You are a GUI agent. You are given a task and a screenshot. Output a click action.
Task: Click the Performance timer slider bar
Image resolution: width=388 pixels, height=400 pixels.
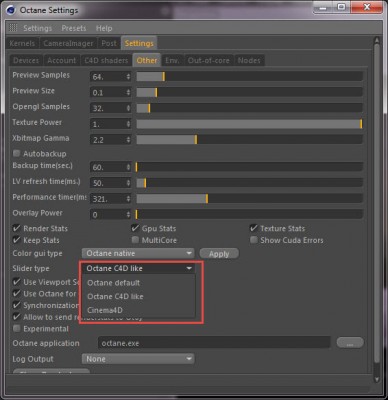[249, 199]
